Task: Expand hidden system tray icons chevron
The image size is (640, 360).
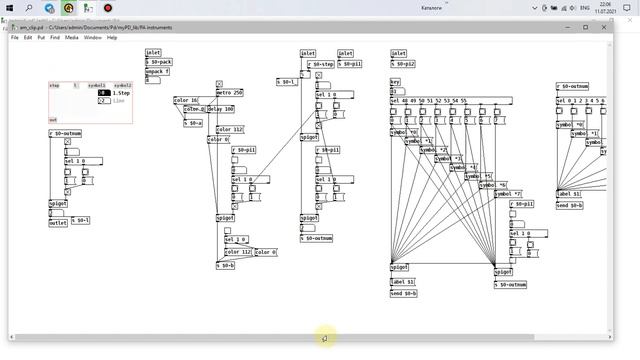Action: 534,8
